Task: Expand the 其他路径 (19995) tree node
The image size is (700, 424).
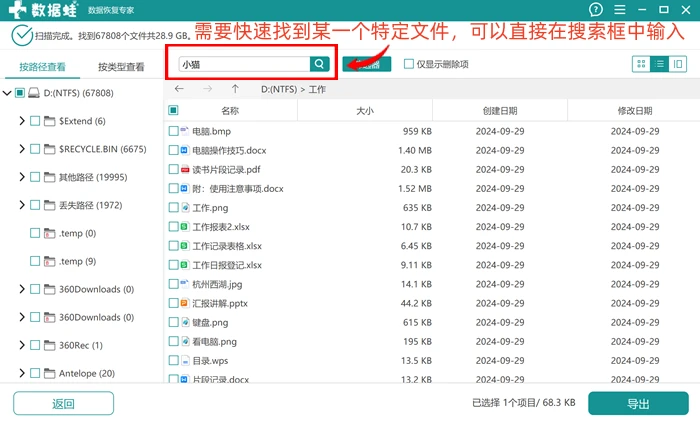Action: pyautogui.click(x=21, y=177)
